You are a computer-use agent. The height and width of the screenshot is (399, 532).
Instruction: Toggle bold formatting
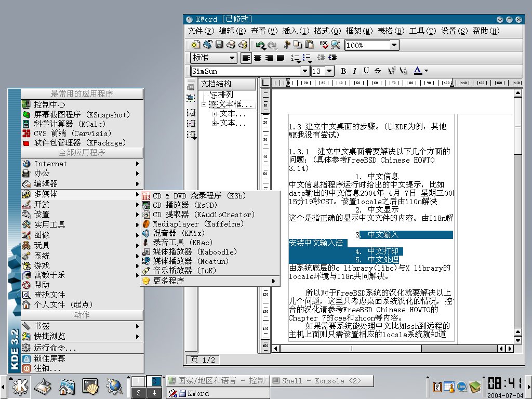343,71
